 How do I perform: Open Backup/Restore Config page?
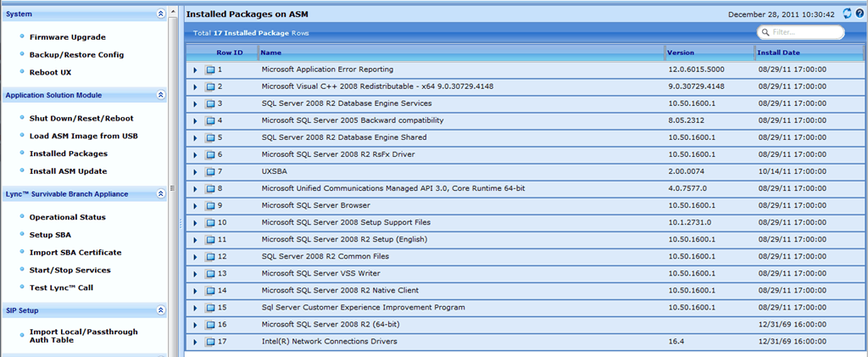[x=76, y=55]
